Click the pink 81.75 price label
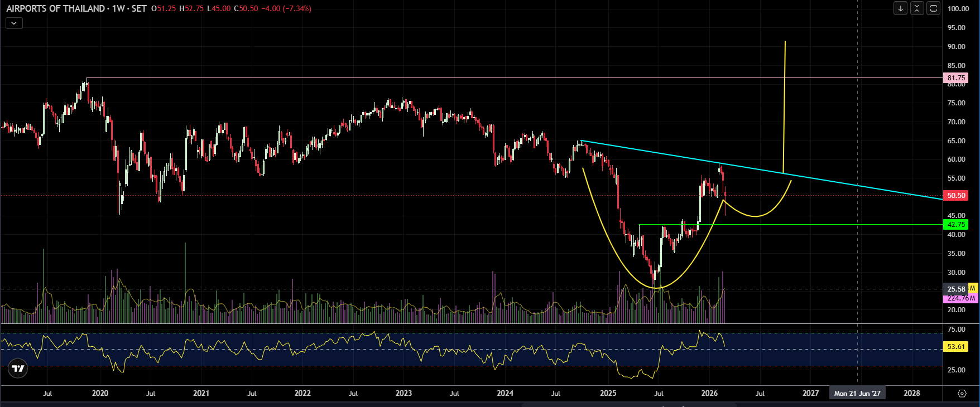This screenshot has height=407, width=980. tap(956, 78)
